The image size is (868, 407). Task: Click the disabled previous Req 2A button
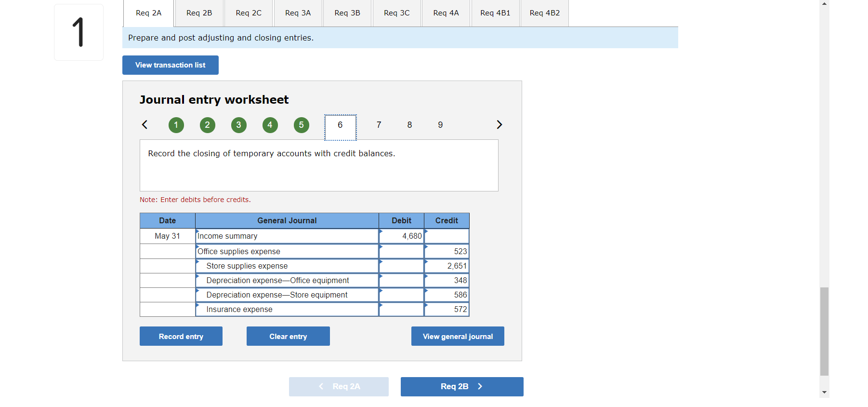point(339,387)
